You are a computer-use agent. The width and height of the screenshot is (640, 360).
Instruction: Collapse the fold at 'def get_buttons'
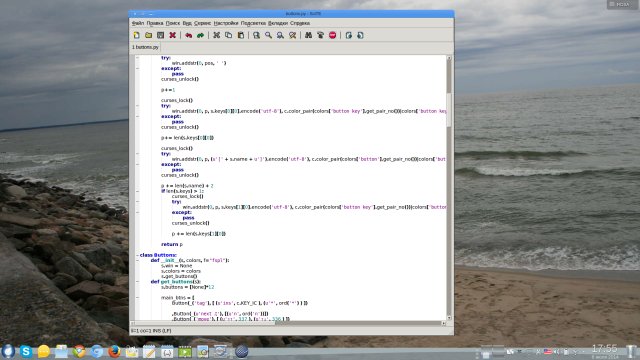(x=137, y=282)
